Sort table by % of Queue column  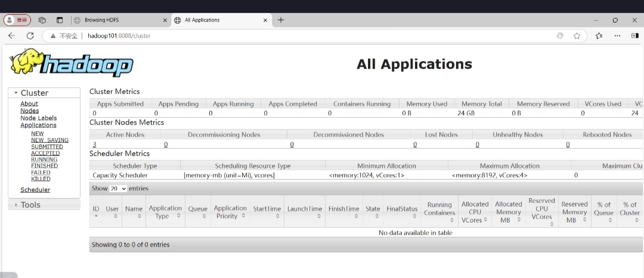click(x=603, y=211)
